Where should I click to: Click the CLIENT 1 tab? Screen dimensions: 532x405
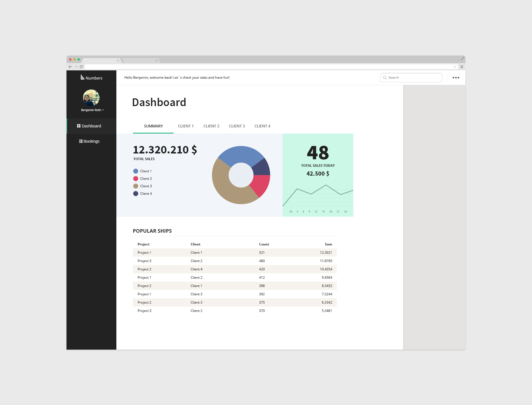[x=185, y=126]
